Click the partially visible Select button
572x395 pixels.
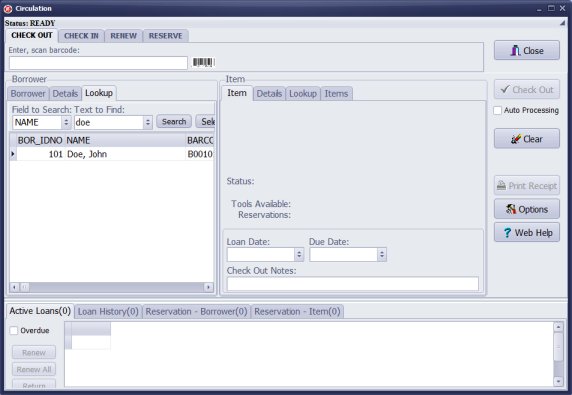[205, 121]
